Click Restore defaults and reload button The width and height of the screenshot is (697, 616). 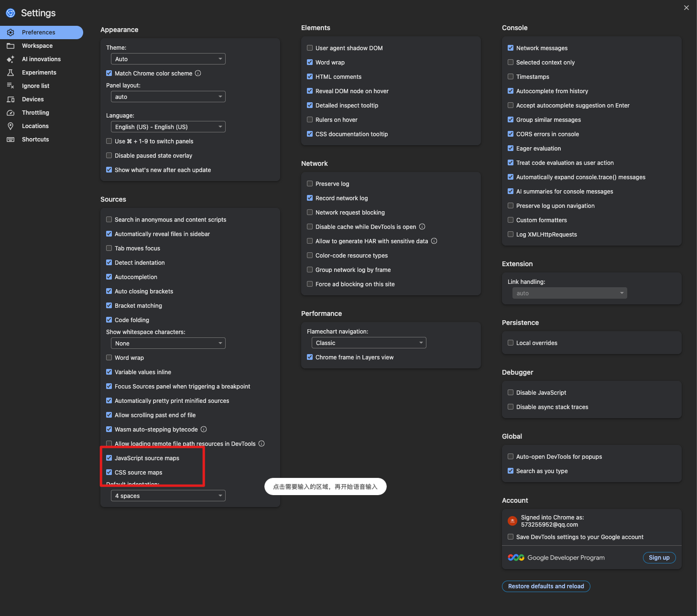546,586
